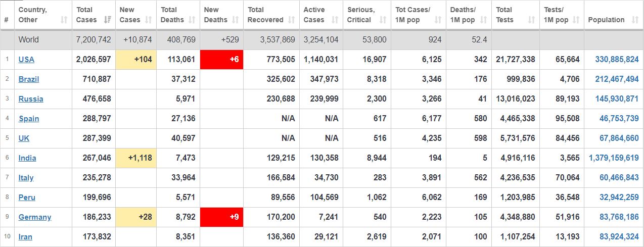Open Russia population link 145,930,871
This screenshot has width=644, height=247.
coord(617,98)
